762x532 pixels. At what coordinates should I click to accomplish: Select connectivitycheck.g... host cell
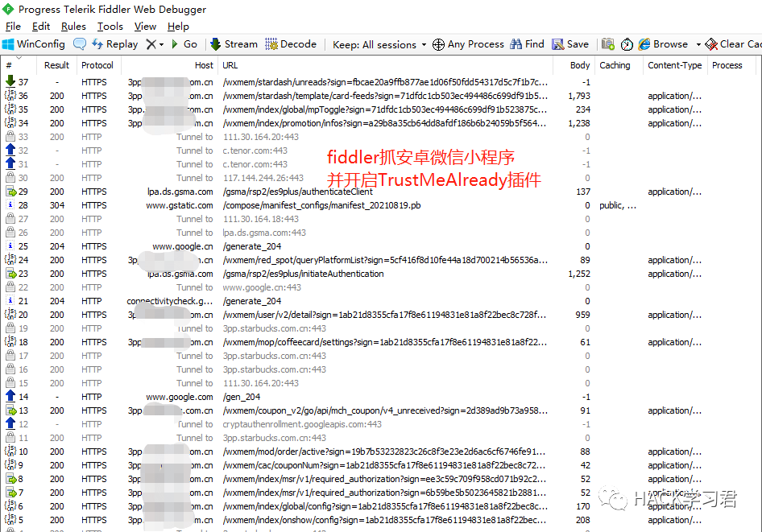(x=170, y=302)
